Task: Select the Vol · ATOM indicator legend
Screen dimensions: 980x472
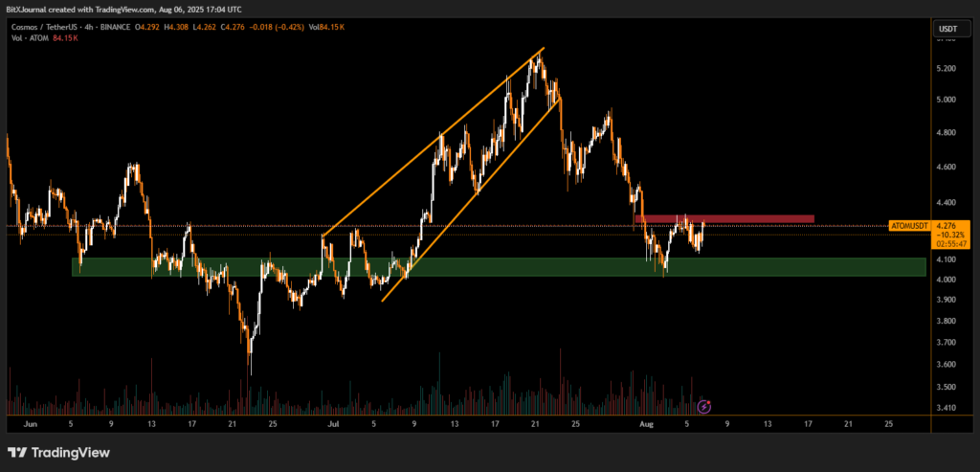Action: pos(30,39)
